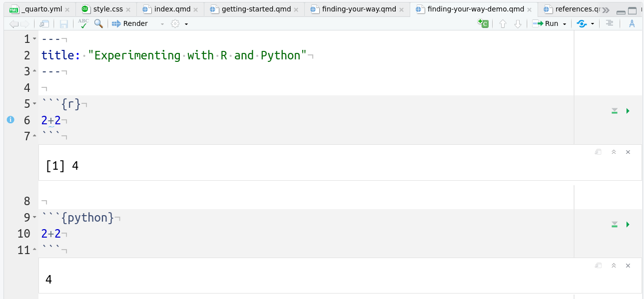Collapse the python chunk output
This screenshot has width=644, height=299.
(614, 266)
